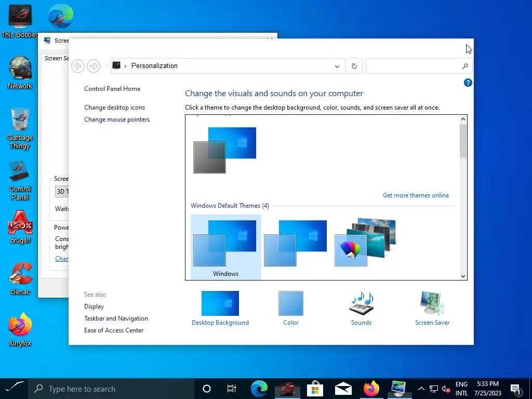This screenshot has height=399, width=532.
Task: Click Change mouse pointers link
Action: pyautogui.click(x=117, y=119)
